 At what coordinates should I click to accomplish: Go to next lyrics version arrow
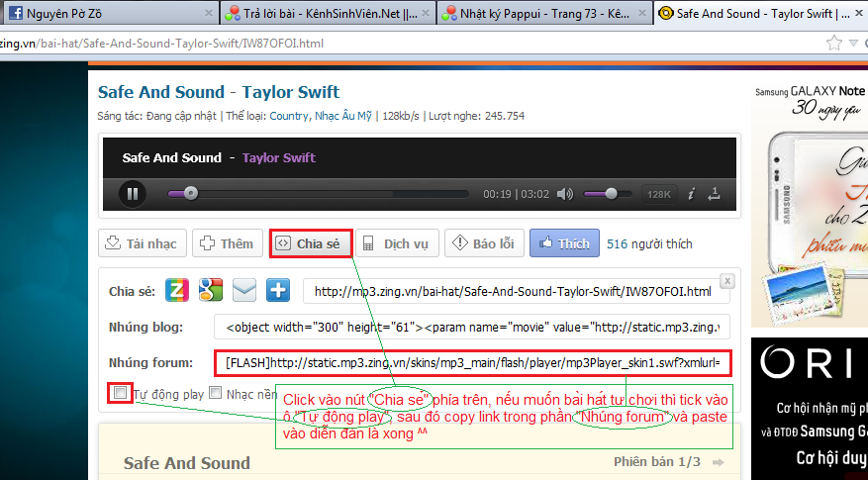pos(719,462)
